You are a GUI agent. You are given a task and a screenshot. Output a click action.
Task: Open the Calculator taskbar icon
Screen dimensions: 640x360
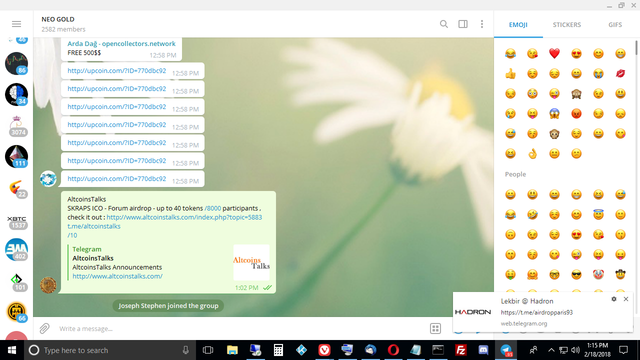pos(278,350)
